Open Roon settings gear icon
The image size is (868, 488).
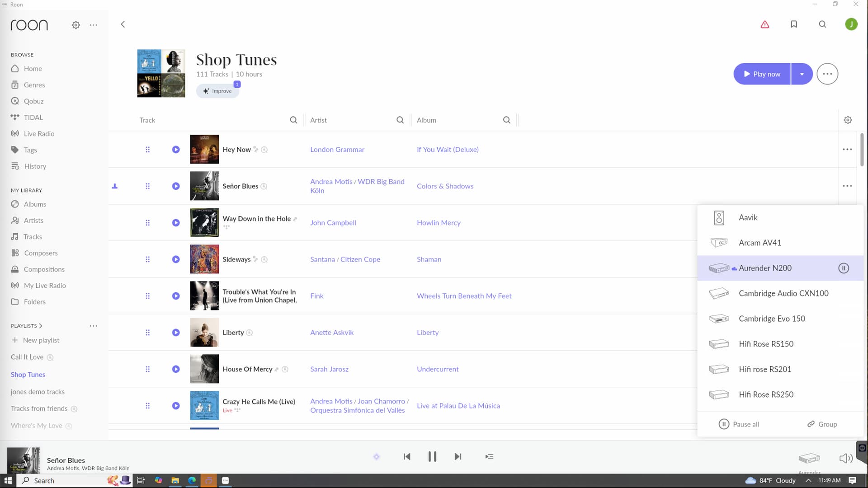[x=76, y=25]
